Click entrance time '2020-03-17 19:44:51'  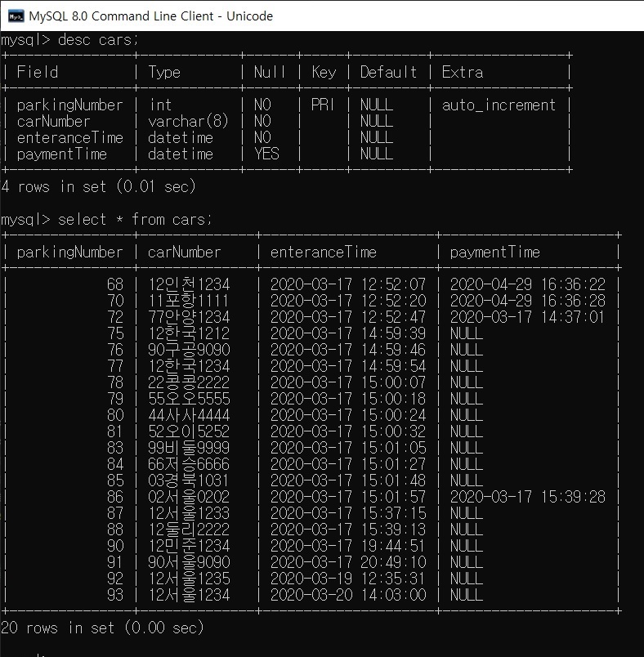[347, 546]
